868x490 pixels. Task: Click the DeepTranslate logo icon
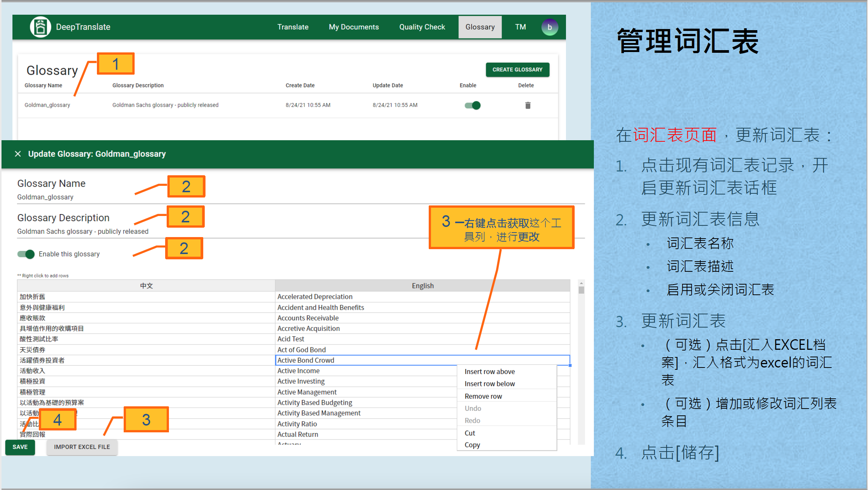click(40, 27)
